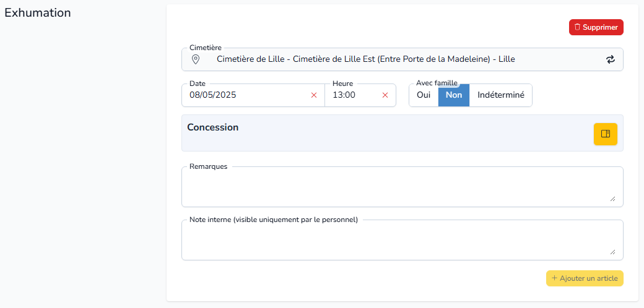Click inside the Remarques text area
This screenshot has height=308, width=644.
tap(402, 187)
